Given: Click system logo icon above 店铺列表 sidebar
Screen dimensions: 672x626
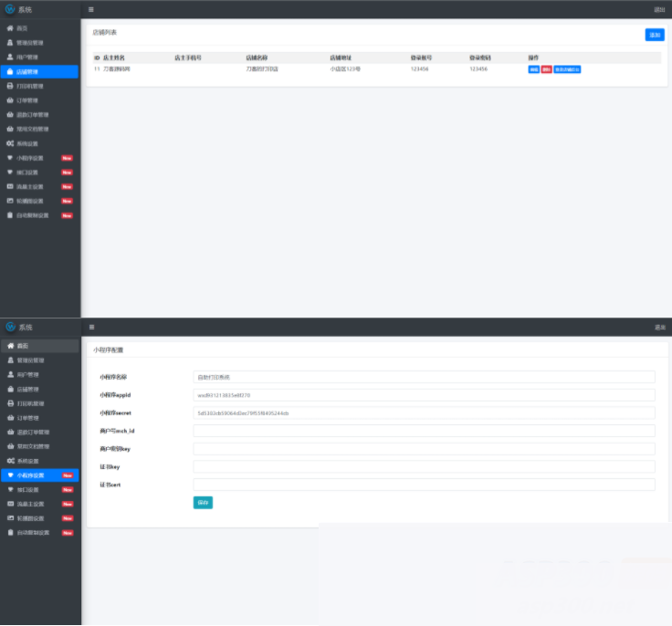Looking at the screenshot, I should pos(10,9).
